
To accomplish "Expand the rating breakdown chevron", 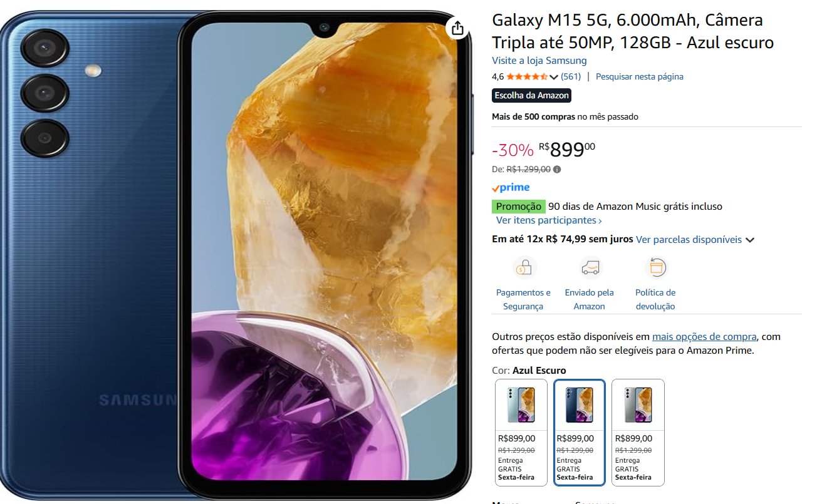I will 553,77.
